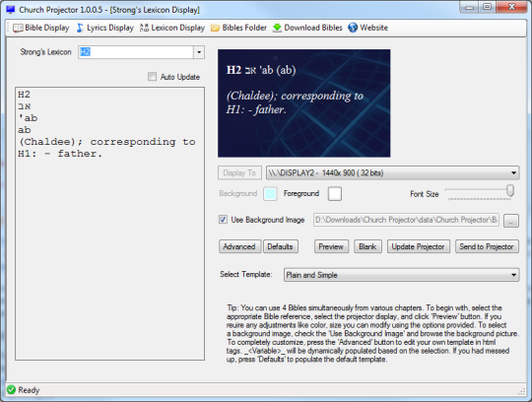Click the "'ab" transliteration line

[x=28, y=118]
